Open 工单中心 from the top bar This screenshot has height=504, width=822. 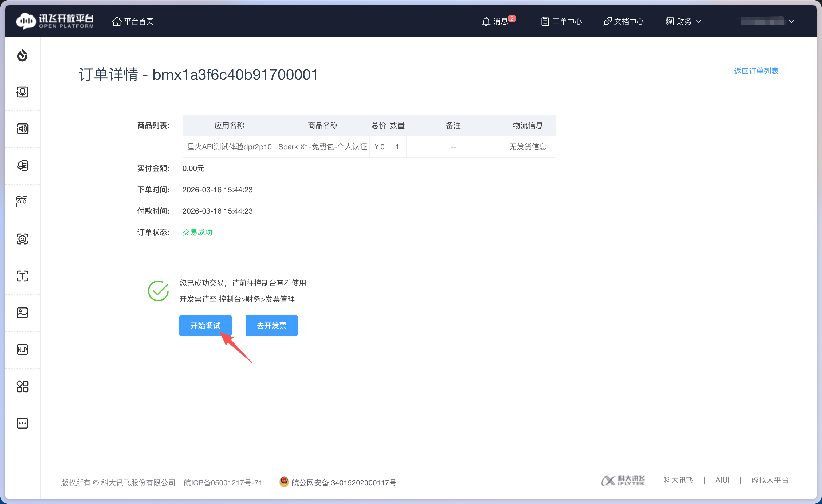click(561, 21)
